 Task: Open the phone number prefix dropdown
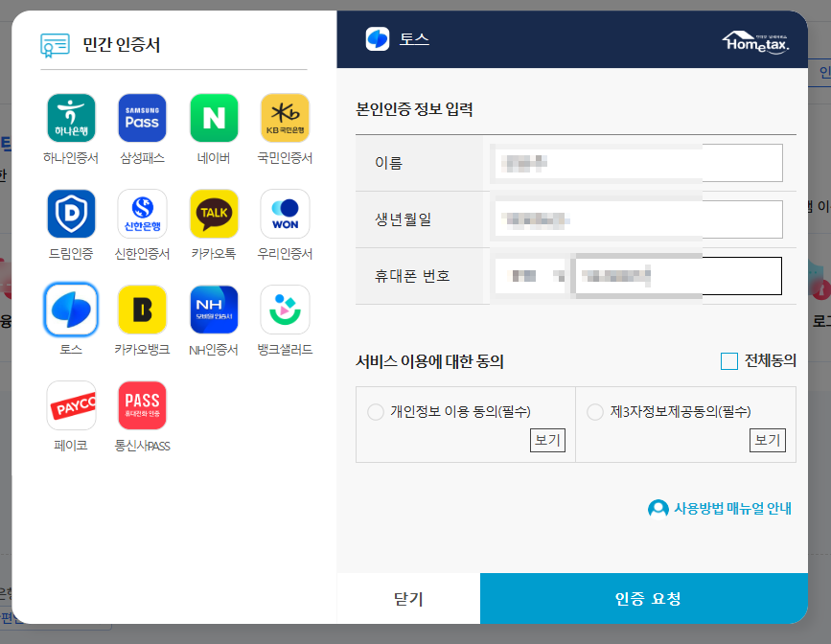pos(531,276)
